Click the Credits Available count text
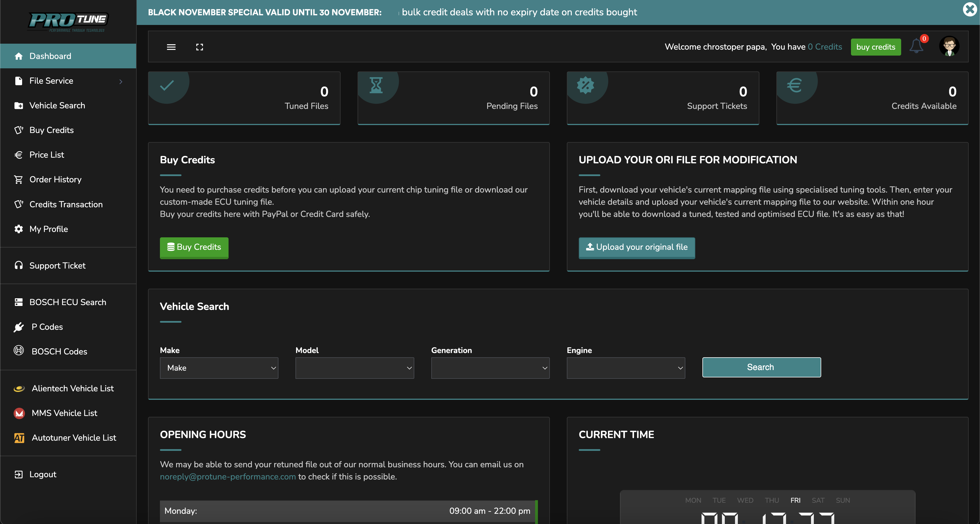Image resolution: width=980 pixels, height=524 pixels. [952, 92]
